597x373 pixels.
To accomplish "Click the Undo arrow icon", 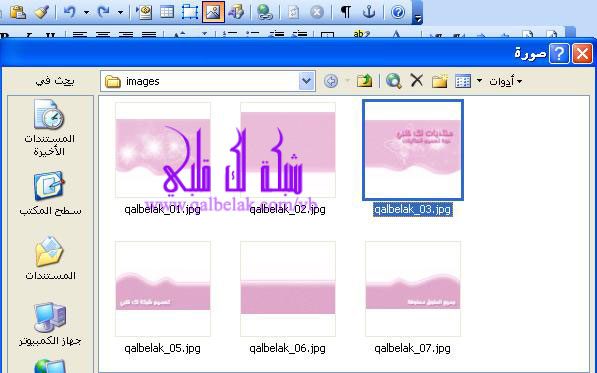I will tap(69, 12).
